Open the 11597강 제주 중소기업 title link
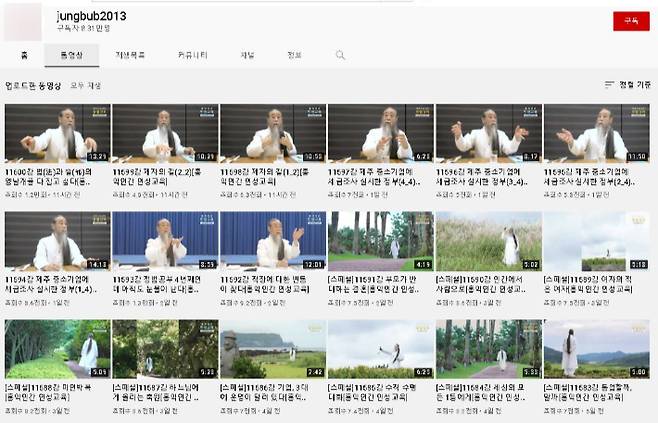This screenshot has width=658, height=423. [374, 177]
